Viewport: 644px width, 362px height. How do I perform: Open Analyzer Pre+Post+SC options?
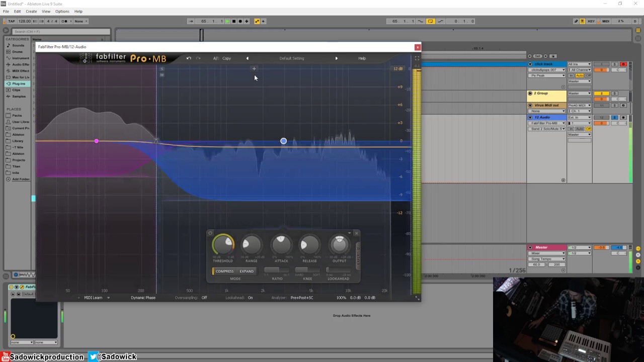[302, 298]
